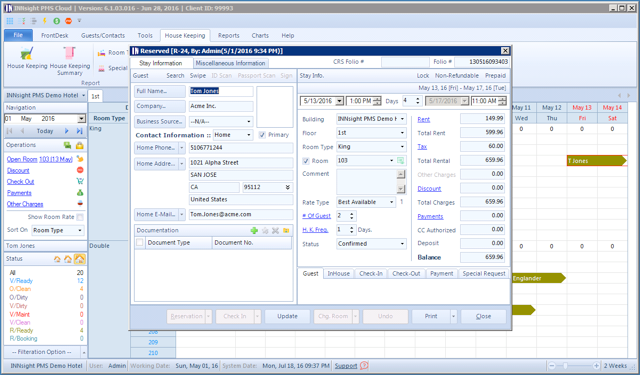Click the green plus add document icon
The height and width of the screenshot is (375, 640).
(254, 231)
